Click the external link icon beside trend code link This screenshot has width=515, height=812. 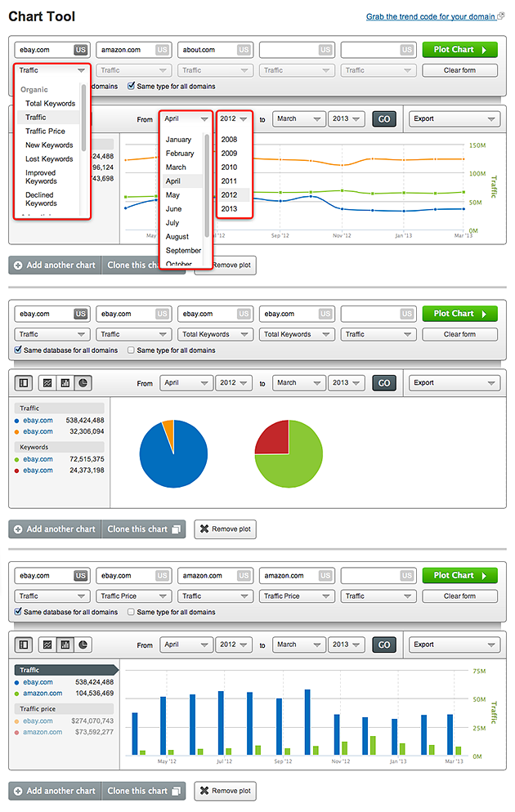500,16
